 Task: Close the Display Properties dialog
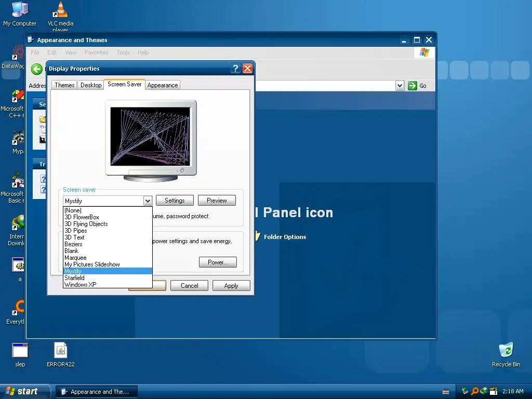[x=248, y=69]
